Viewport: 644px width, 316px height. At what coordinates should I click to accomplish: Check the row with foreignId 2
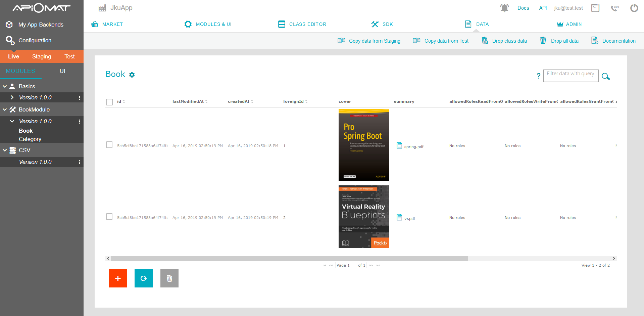(109, 217)
